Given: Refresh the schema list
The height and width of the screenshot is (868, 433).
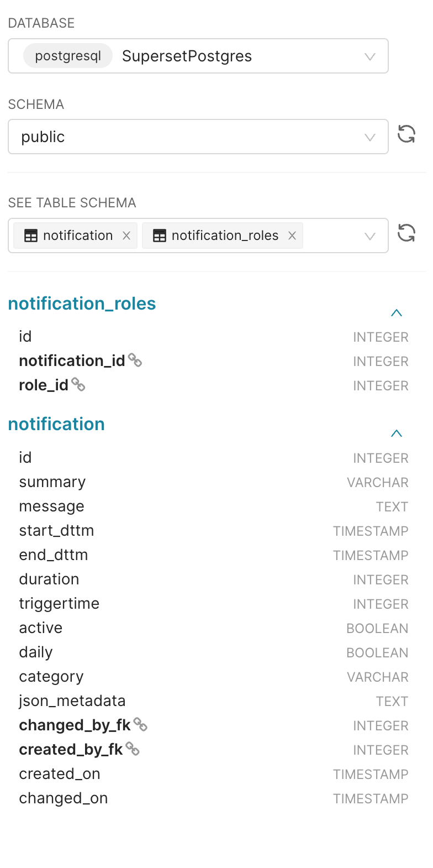Looking at the screenshot, I should 406,134.
